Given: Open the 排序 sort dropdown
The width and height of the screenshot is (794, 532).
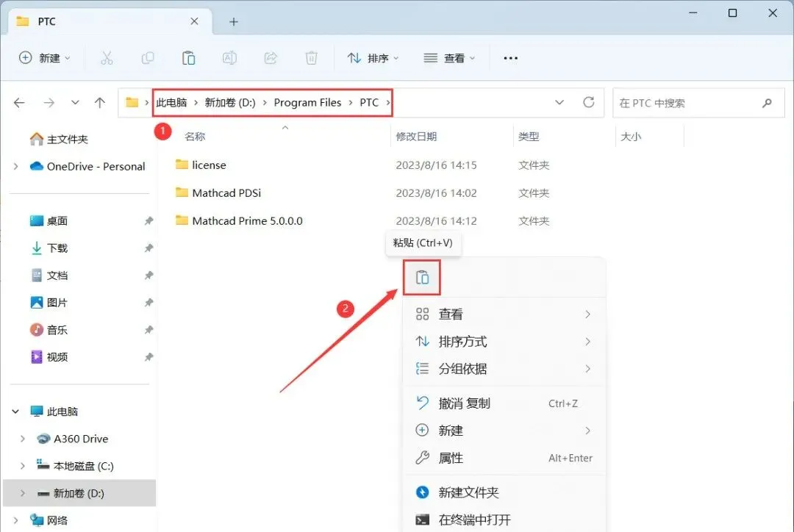Looking at the screenshot, I should pyautogui.click(x=373, y=58).
